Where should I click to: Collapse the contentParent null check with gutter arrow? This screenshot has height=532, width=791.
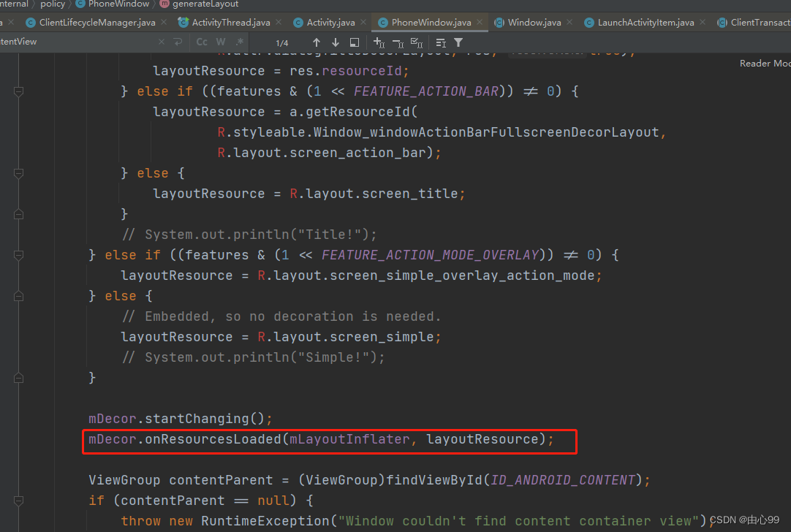[x=18, y=501]
